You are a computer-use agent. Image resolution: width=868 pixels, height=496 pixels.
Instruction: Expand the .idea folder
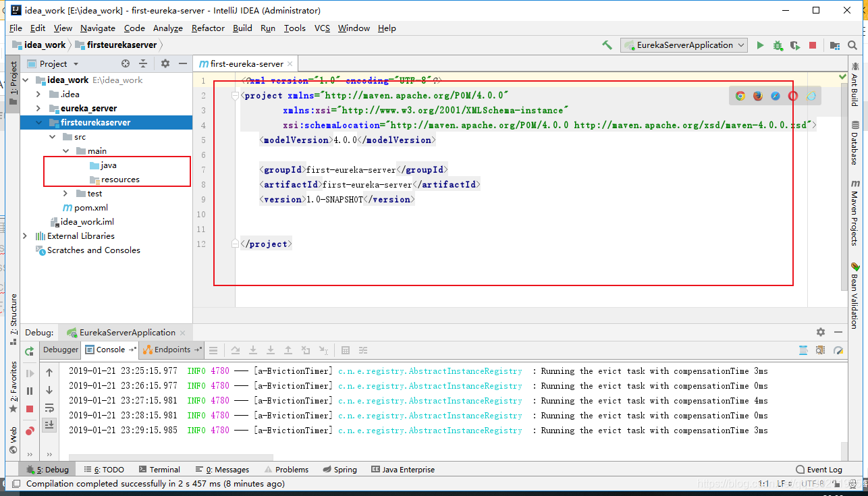tap(39, 94)
